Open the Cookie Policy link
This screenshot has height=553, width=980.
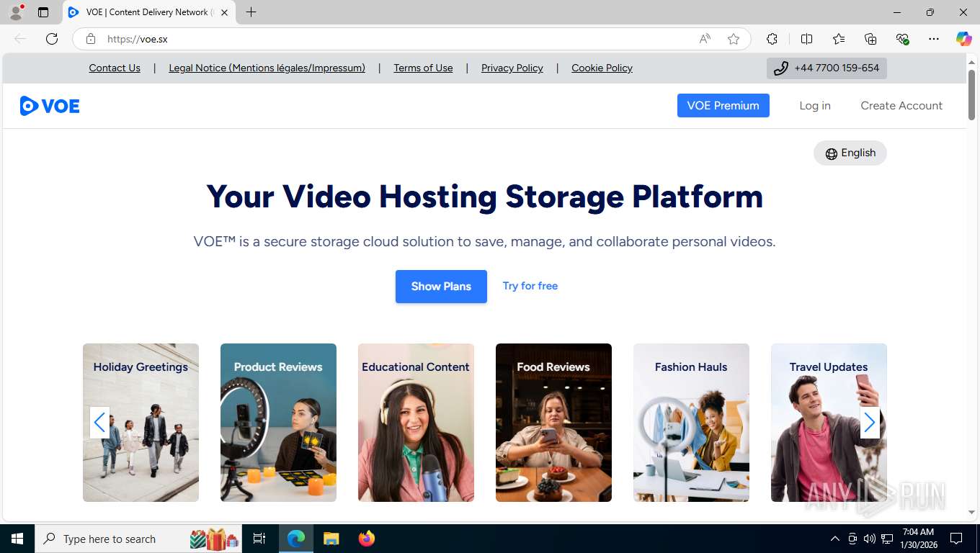tap(602, 68)
